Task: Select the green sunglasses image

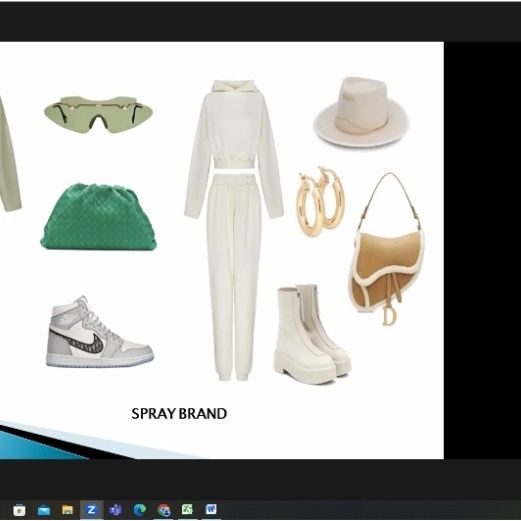Action: [x=98, y=114]
